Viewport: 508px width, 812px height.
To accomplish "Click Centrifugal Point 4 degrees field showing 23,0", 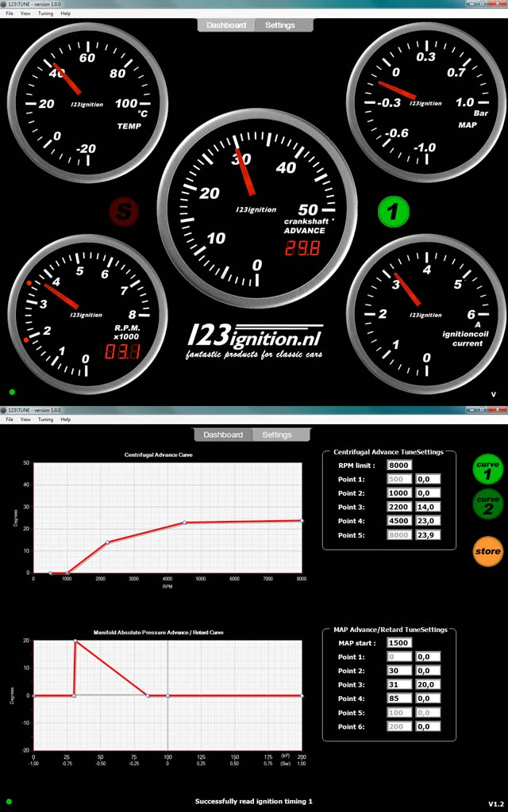I will tap(428, 521).
